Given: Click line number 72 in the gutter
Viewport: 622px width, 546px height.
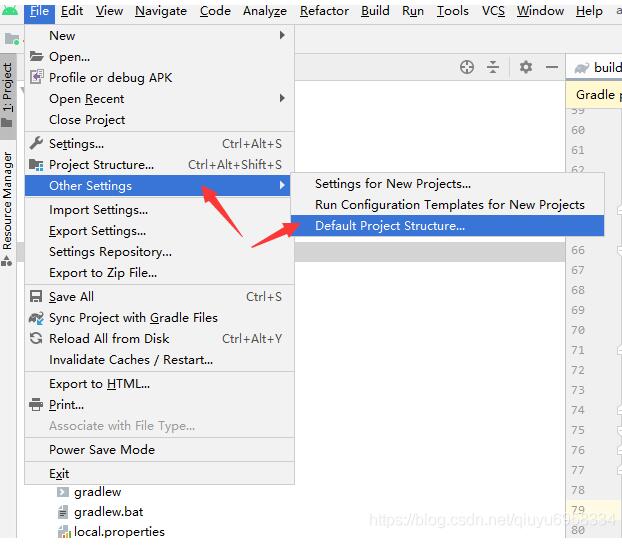Looking at the screenshot, I should 578,370.
